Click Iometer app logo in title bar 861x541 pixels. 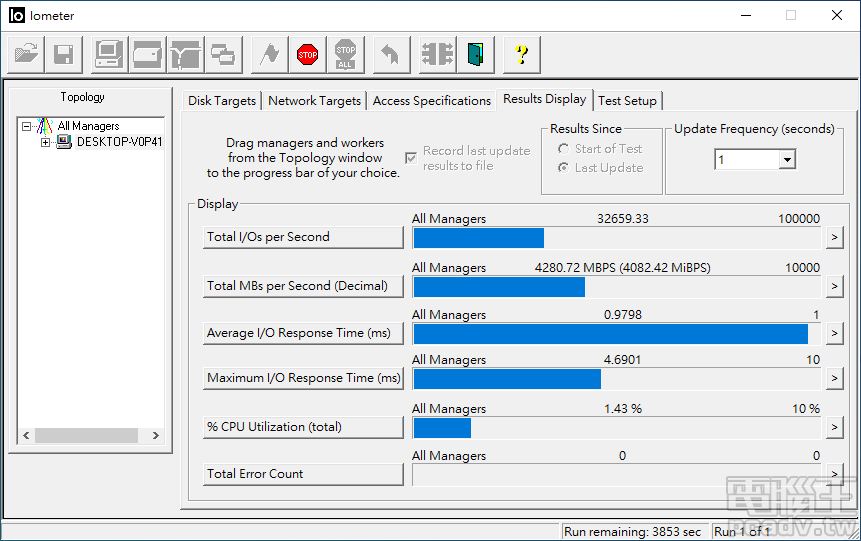[17, 15]
